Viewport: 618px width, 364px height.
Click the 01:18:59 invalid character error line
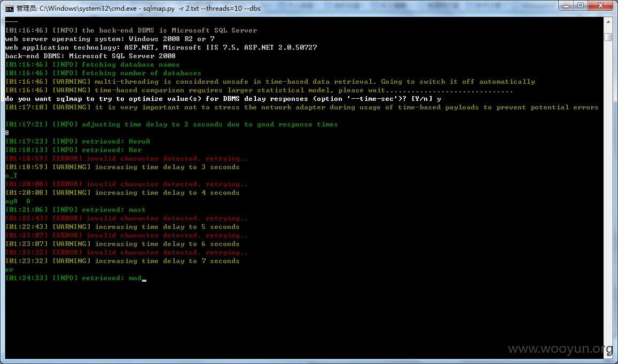pos(127,159)
